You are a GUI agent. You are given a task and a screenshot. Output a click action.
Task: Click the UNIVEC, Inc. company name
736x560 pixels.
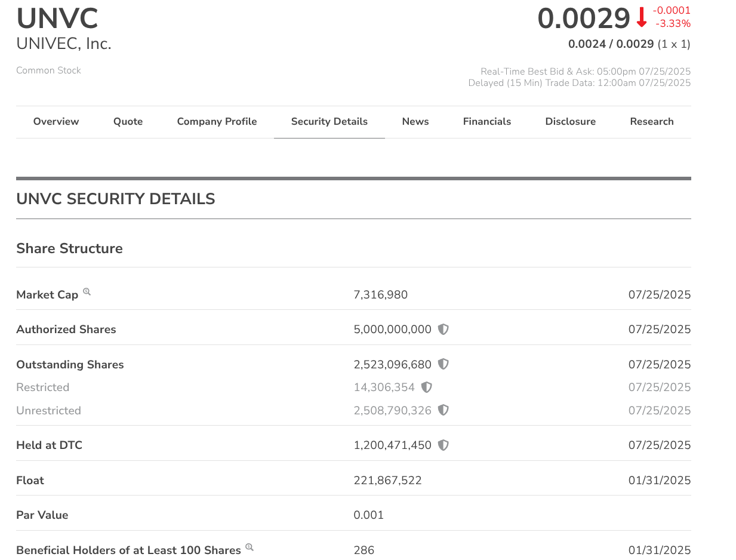click(64, 44)
